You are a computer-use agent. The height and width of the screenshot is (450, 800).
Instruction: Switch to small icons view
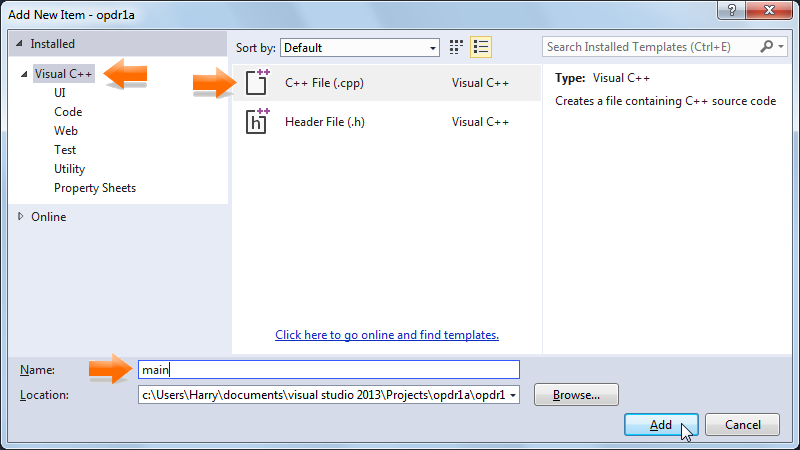[x=457, y=47]
